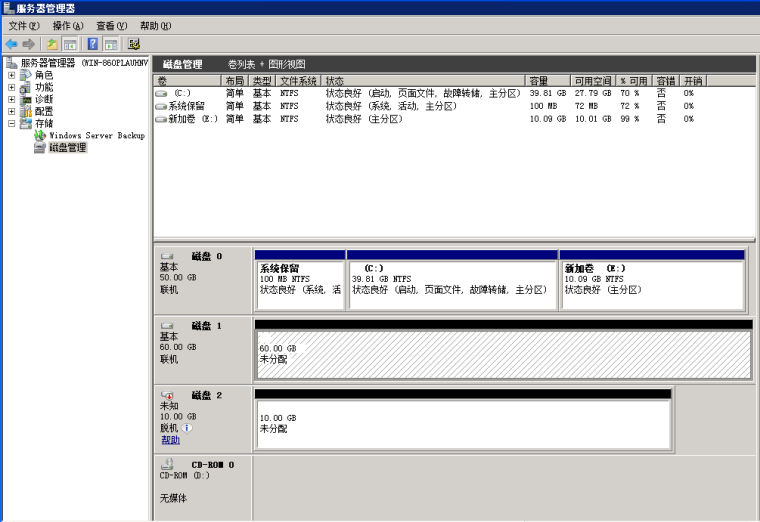760x522 pixels.
Task: Click the Server Manager root node icon
Action: pos(12,63)
